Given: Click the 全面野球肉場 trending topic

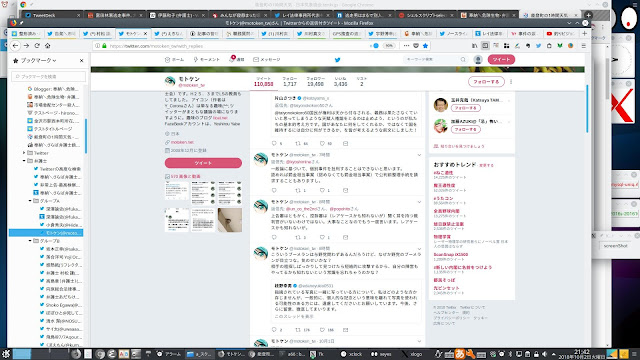Looking at the screenshot, I should (447, 211).
